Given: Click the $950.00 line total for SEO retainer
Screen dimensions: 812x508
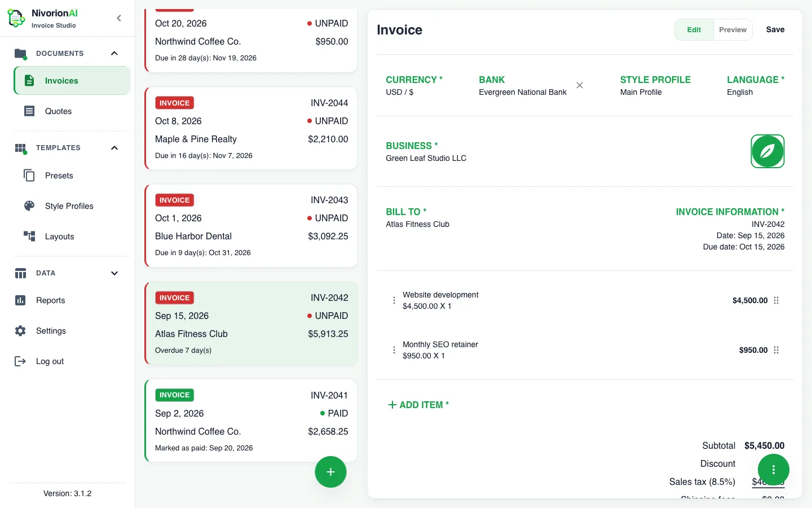Looking at the screenshot, I should tap(753, 350).
